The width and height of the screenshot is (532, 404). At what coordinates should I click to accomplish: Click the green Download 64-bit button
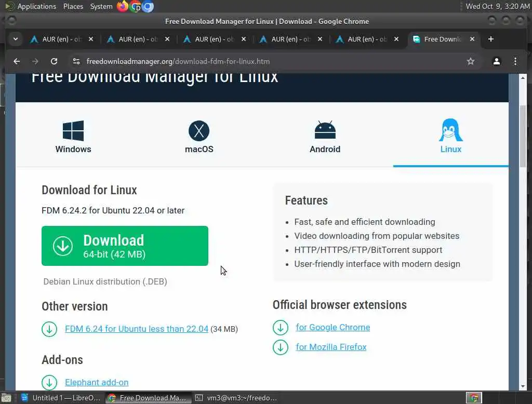pos(125,246)
